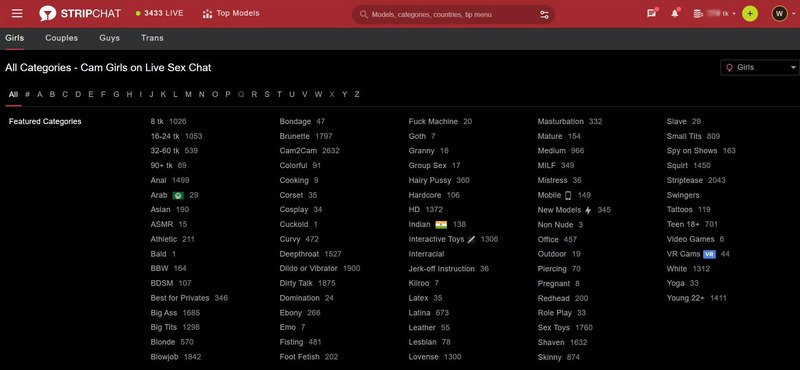
Task: Click the 3433 LIVE indicator
Action: pos(159,13)
